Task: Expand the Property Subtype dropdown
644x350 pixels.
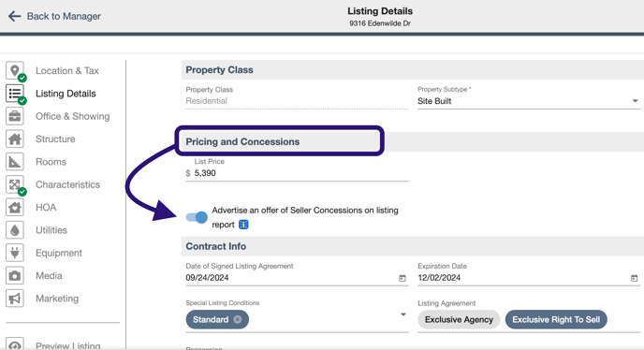Action: pyautogui.click(x=635, y=101)
